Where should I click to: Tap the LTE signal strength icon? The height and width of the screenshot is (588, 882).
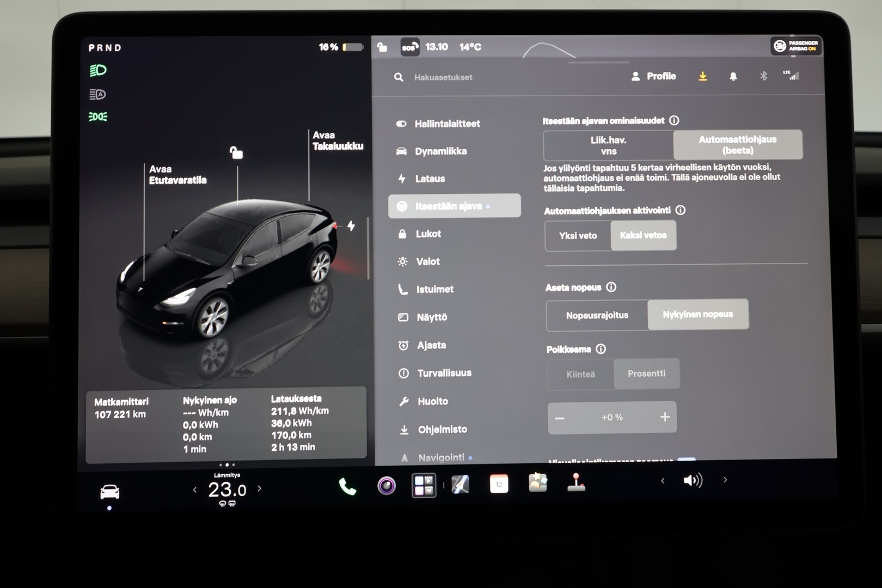click(x=791, y=76)
